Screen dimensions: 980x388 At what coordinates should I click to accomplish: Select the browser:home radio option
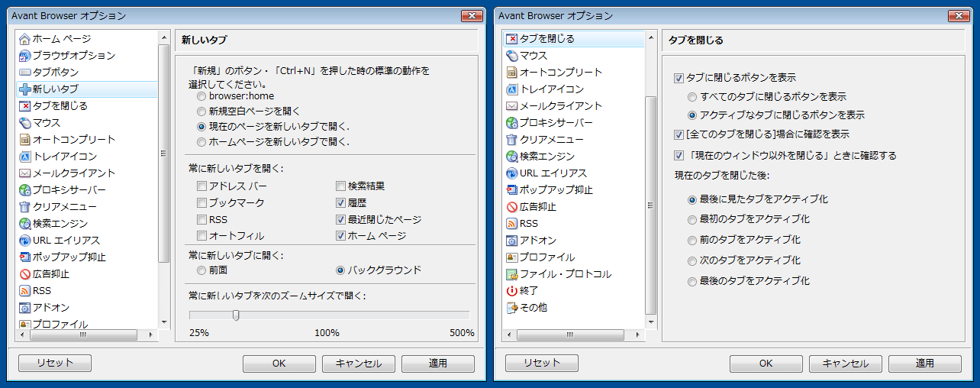click(201, 97)
